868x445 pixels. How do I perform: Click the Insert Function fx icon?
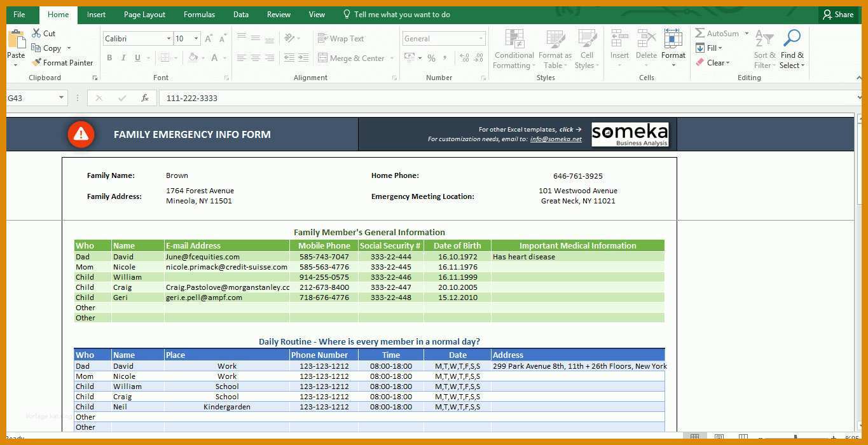[145, 98]
